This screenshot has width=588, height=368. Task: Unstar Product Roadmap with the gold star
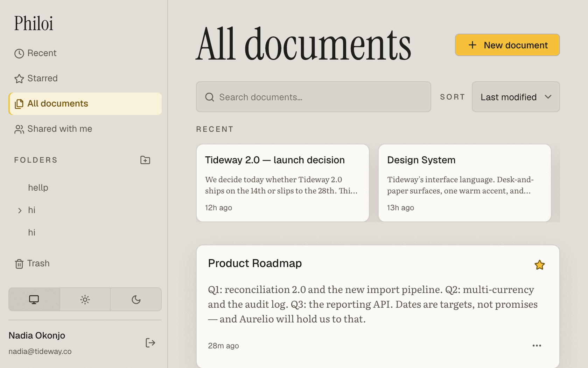tap(540, 265)
